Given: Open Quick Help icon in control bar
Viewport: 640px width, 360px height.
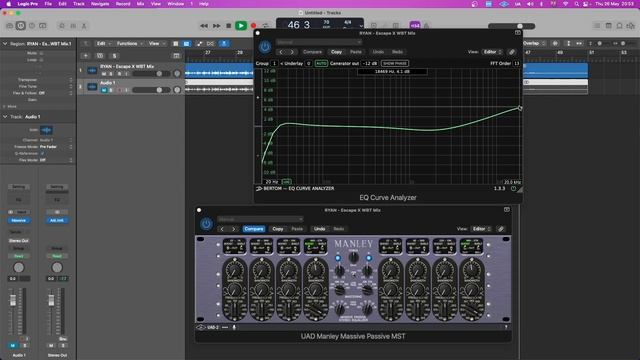Looking at the screenshot, I should click(32, 26).
